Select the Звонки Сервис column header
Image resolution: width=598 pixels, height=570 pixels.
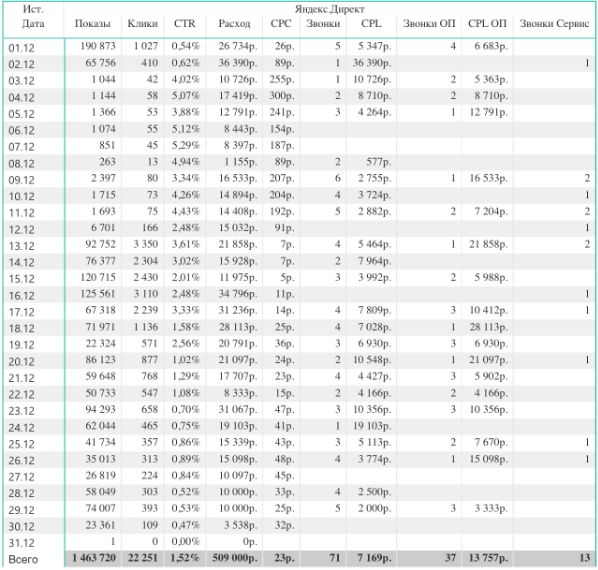(x=555, y=24)
